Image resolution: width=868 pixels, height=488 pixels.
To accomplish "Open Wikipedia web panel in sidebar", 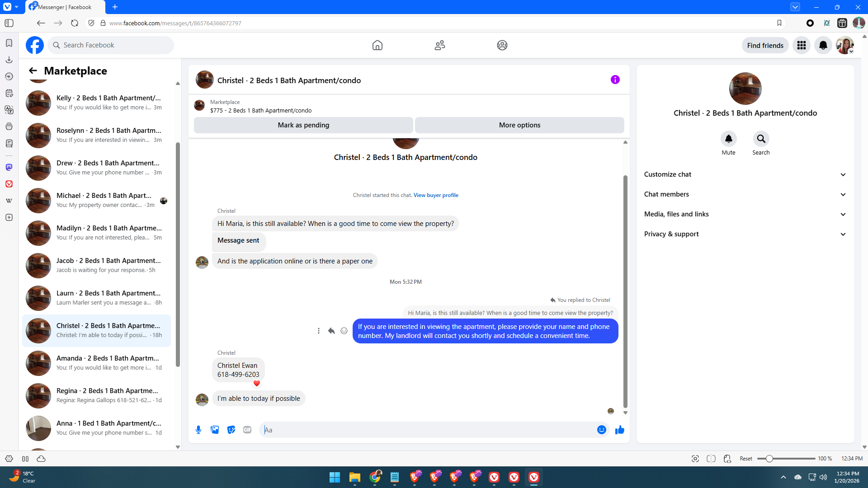I will [9, 201].
